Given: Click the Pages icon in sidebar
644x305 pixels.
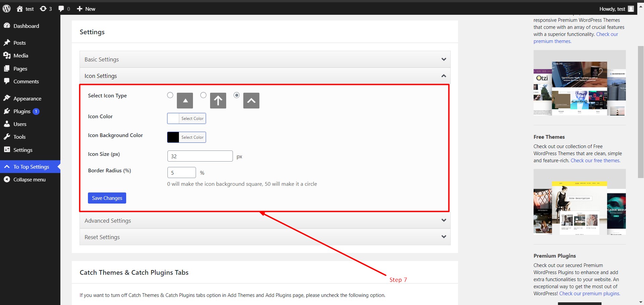Looking at the screenshot, I should tap(7, 69).
